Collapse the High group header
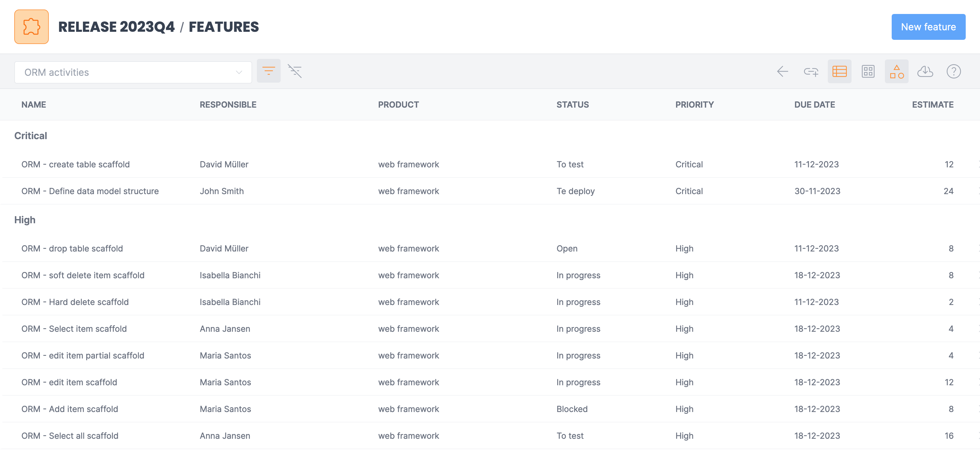 pyautogui.click(x=25, y=220)
